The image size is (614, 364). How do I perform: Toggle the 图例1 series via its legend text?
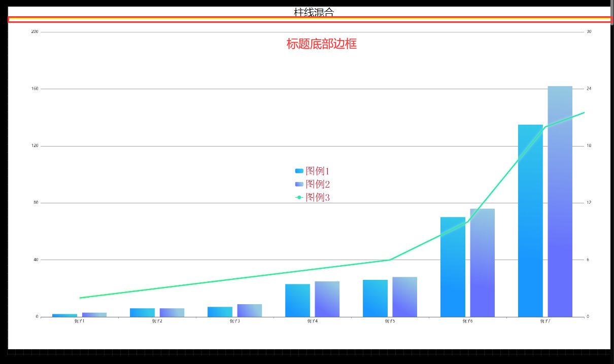click(x=318, y=171)
